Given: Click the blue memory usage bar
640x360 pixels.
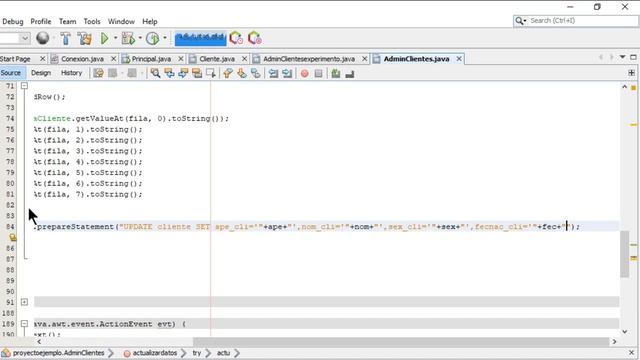Looking at the screenshot, I should (200, 38).
